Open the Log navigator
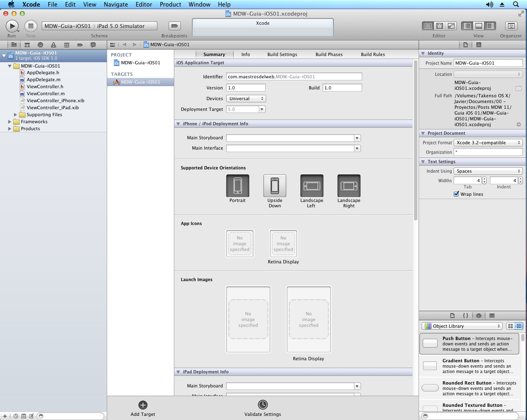The width and height of the screenshot is (527, 420). tap(93, 45)
